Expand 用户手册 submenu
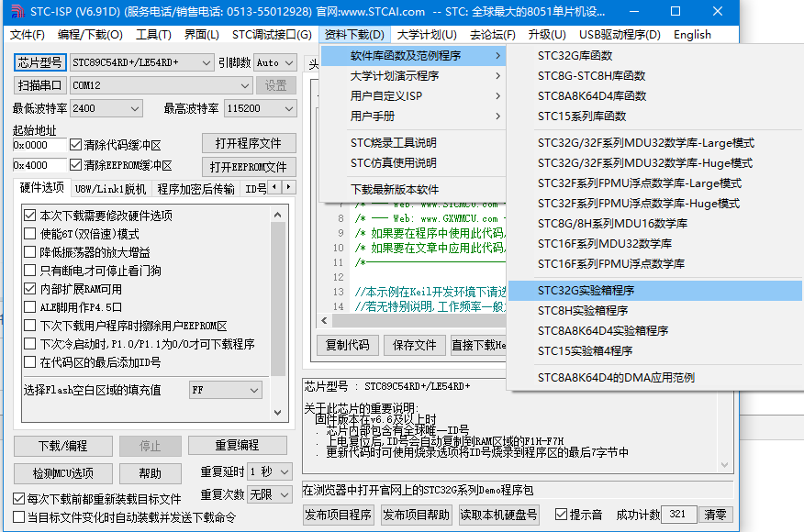 413,116
